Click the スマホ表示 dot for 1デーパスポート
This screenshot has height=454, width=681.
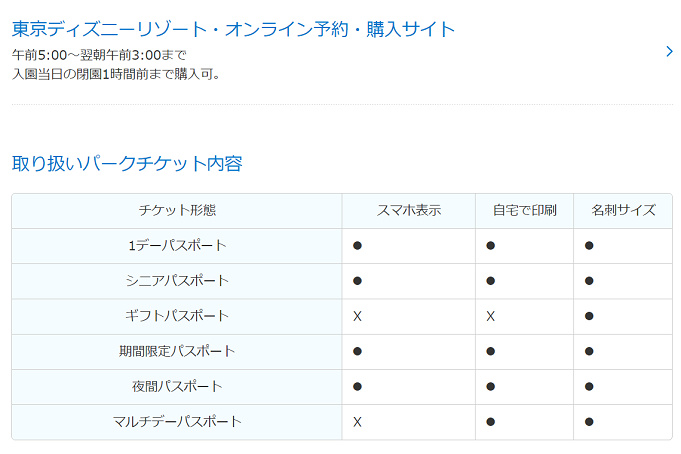pos(357,246)
